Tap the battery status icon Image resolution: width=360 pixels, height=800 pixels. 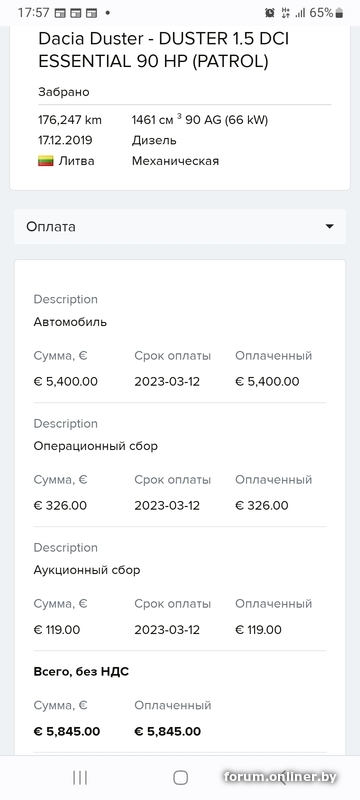[339, 13]
